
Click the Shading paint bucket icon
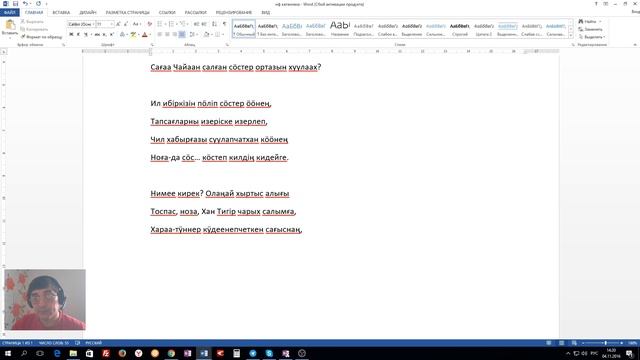click(x=207, y=35)
